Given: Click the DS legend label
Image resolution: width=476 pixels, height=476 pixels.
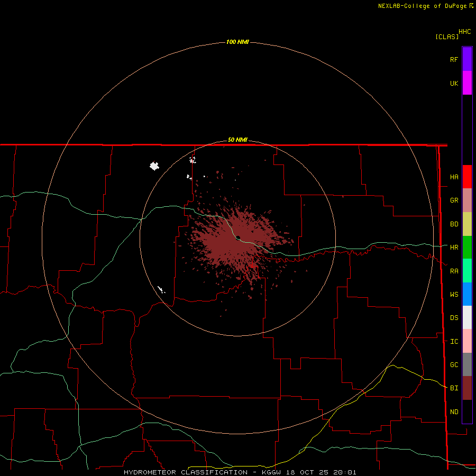Looking at the screenshot, I should point(454,318).
